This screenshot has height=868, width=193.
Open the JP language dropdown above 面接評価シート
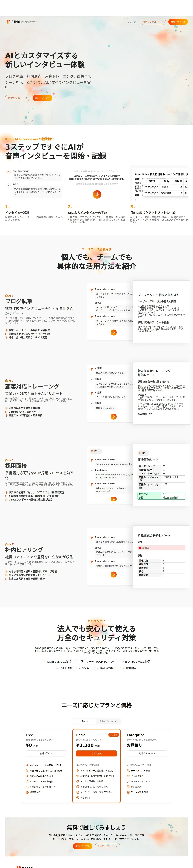coord(143,453)
